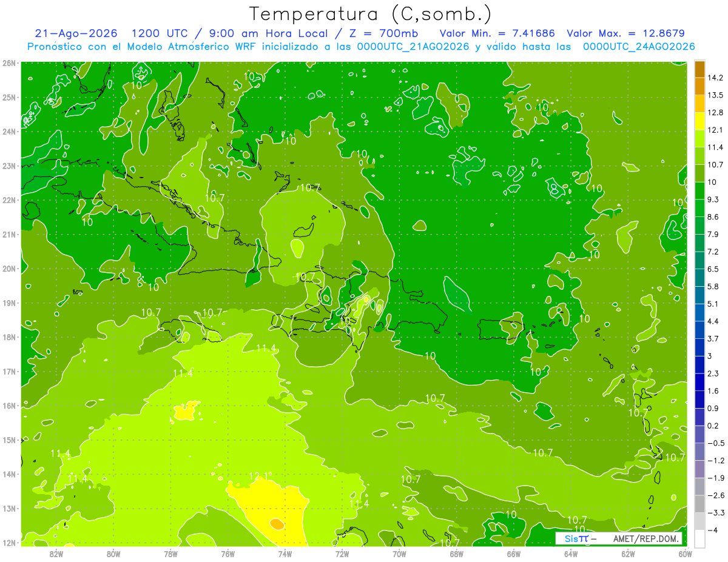Screen dimensions: 728x562
Task: Click the '66W' longitude axis label
Action: tap(514, 553)
